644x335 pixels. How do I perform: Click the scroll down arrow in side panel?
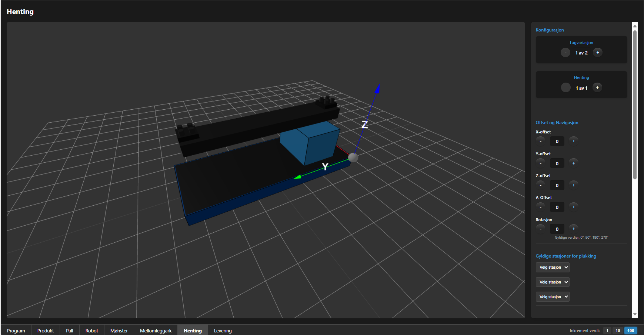pos(635,314)
